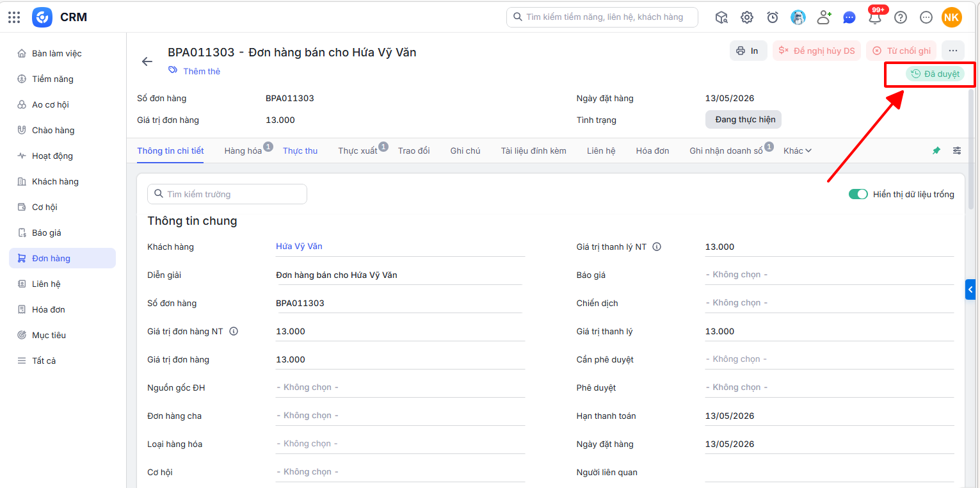Viewport: 980px width, 488px height.
Task: Open the chat messenger icon
Action: point(849,17)
